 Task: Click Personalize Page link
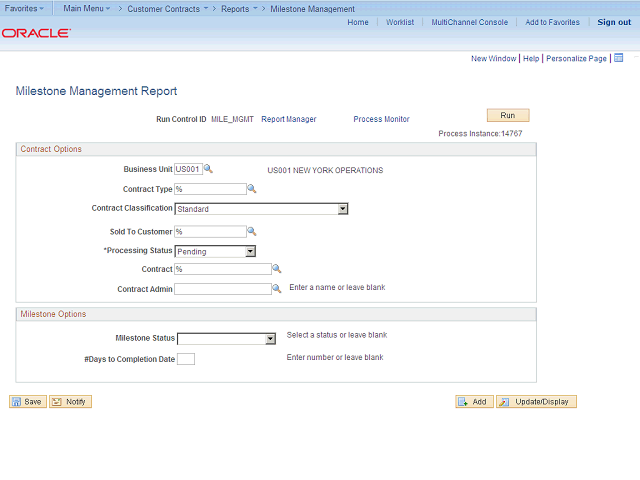pos(576,58)
